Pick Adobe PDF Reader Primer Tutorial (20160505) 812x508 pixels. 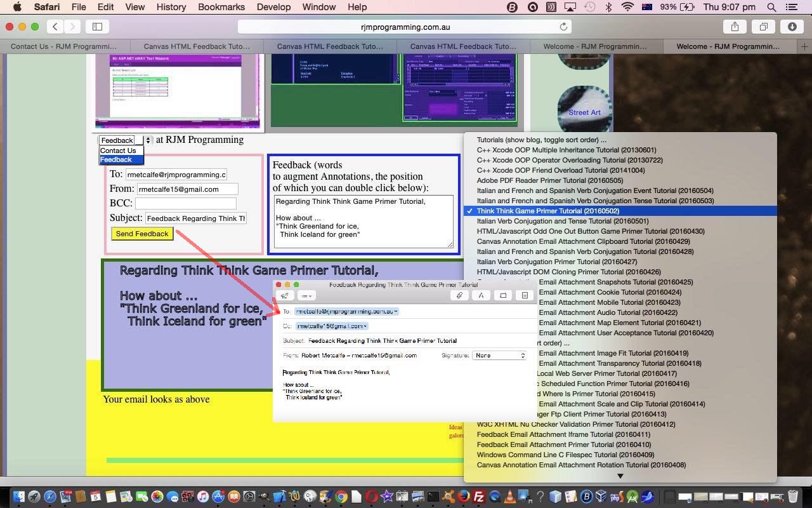point(620,180)
